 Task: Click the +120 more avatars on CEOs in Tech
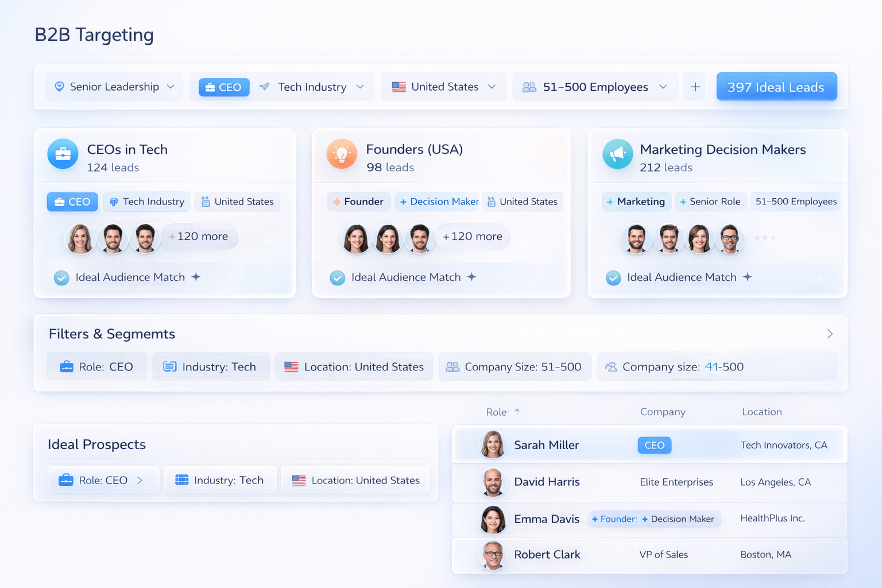tap(199, 236)
